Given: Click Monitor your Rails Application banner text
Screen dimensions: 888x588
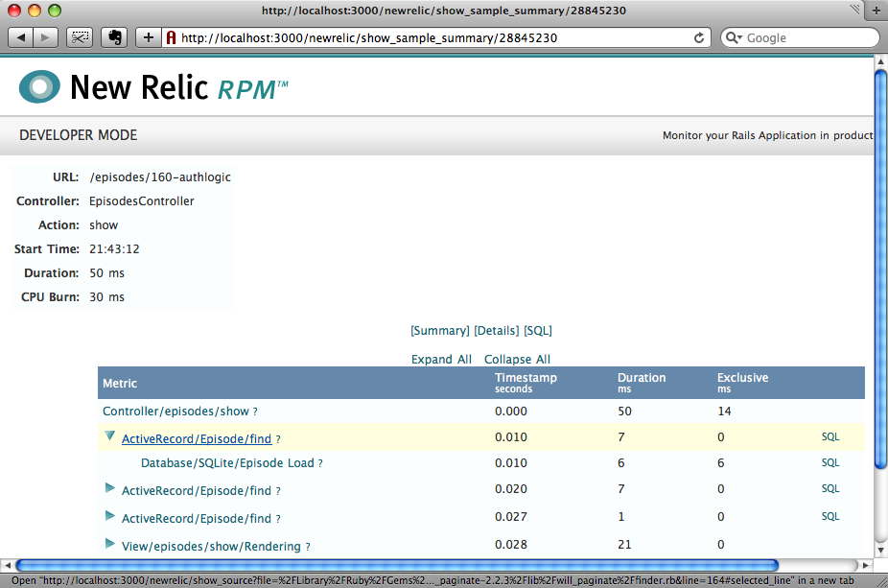Looking at the screenshot, I should [767, 135].
